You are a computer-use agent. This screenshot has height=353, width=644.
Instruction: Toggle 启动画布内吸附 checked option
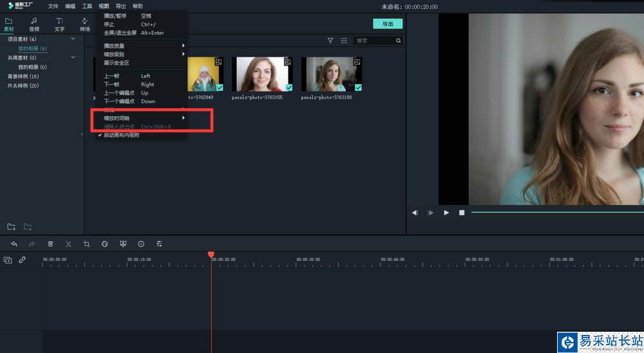tap(142, 135)
